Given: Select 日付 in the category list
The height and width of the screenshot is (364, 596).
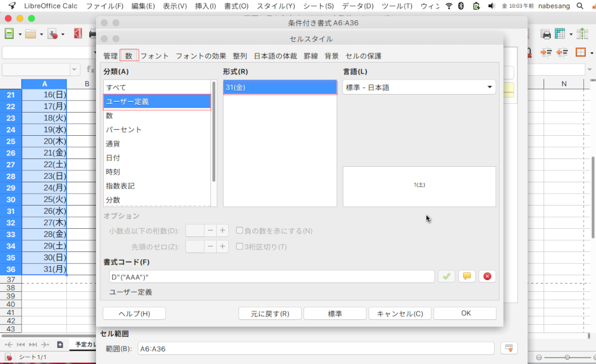Looking at the screenshot, I should [113, 157].
